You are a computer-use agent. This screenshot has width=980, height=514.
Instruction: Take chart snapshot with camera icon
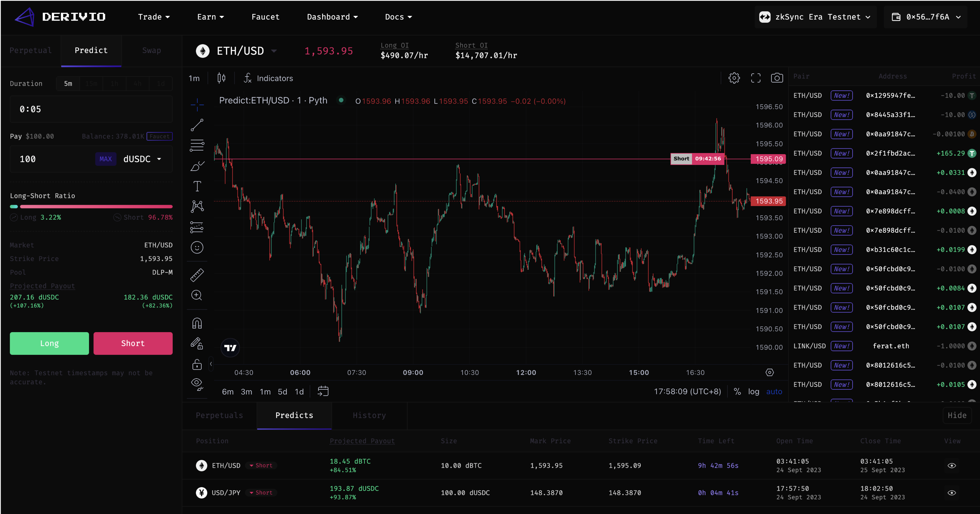(776, 78)
